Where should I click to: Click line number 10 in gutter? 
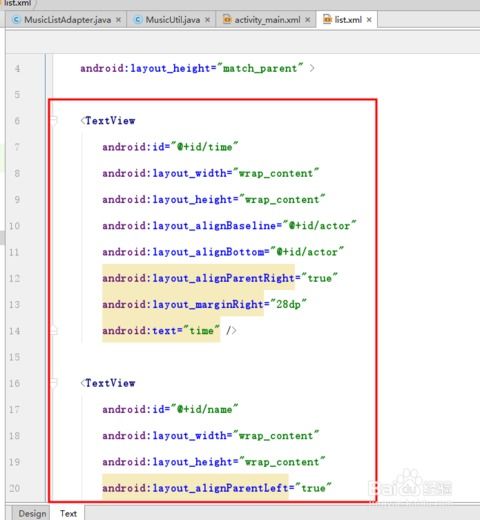tap(15, 226)
